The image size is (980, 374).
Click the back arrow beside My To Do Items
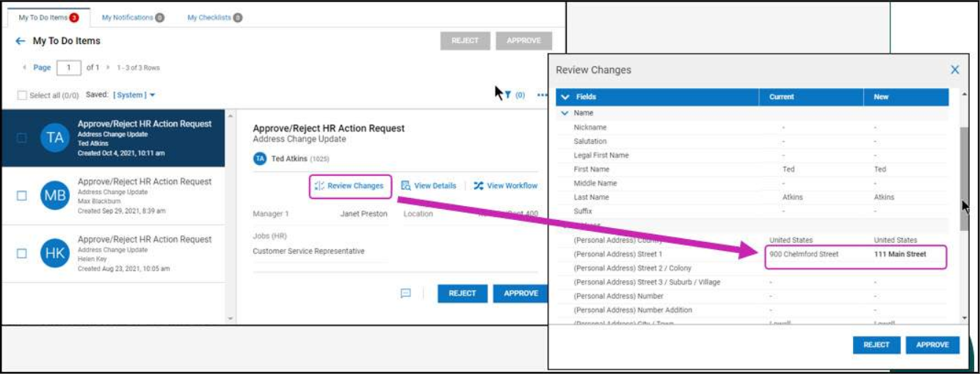(x=21, y=41)
